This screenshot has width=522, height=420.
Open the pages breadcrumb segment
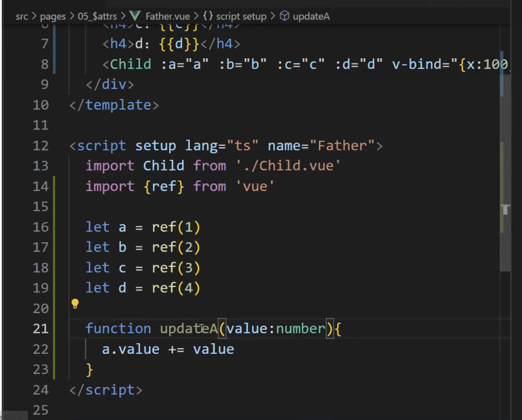53,17
